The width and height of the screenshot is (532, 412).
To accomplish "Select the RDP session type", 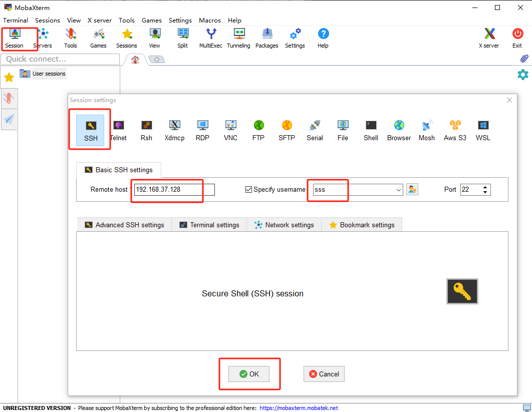I will [202, 130].
